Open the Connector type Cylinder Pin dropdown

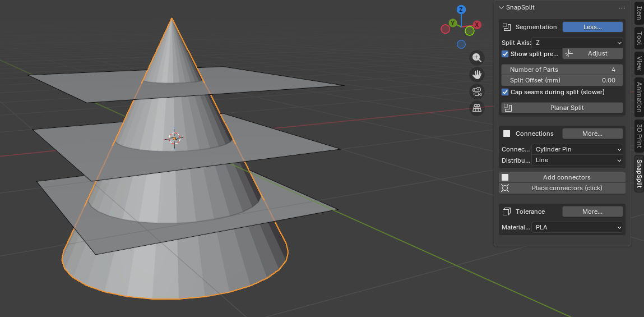click(577, 149)
